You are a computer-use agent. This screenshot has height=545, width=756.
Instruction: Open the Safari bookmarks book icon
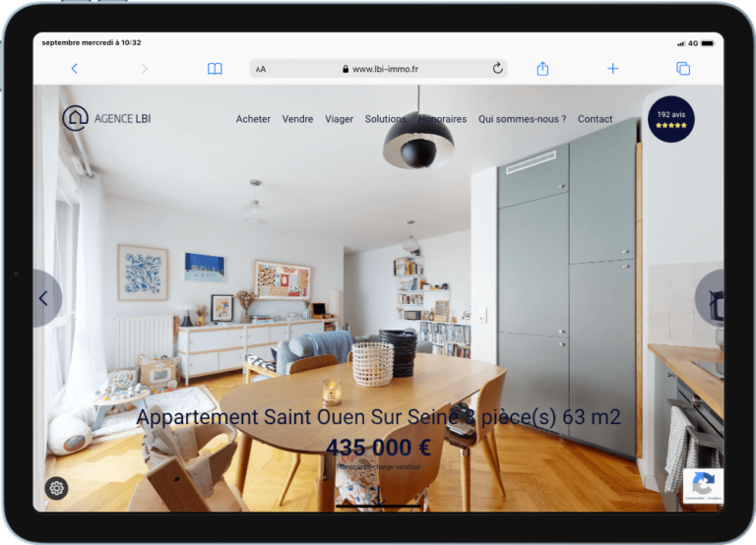coord(215,69)
